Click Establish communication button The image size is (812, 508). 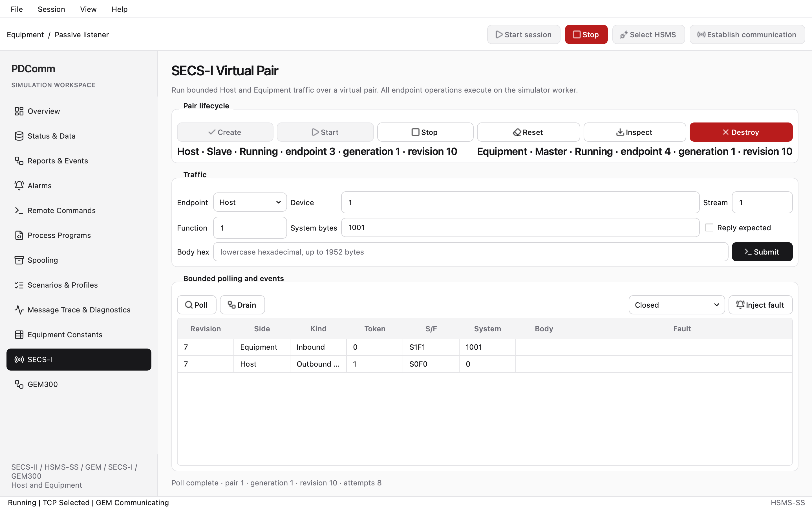click(747, 35)
